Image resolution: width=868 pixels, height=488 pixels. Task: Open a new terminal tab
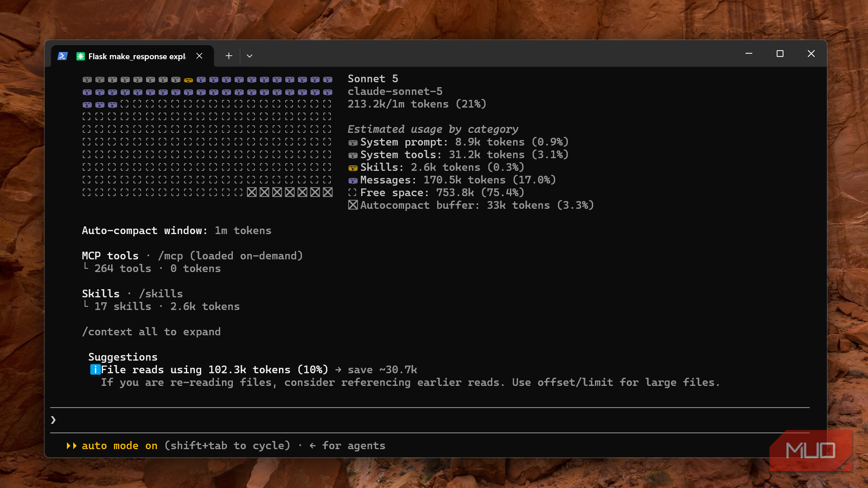pyautogui.click(x=229, y=56)
